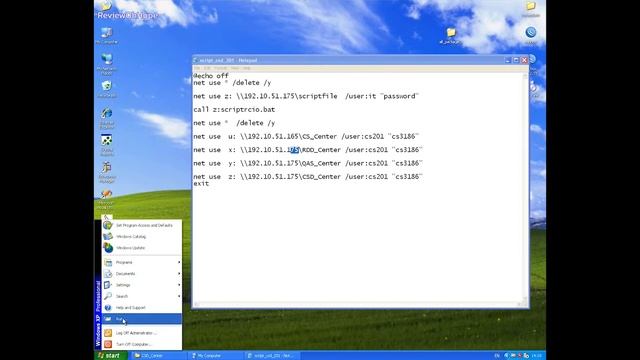The image size is (640, 360).
Task: Click the Start button
Action: (x=111, y=356)
